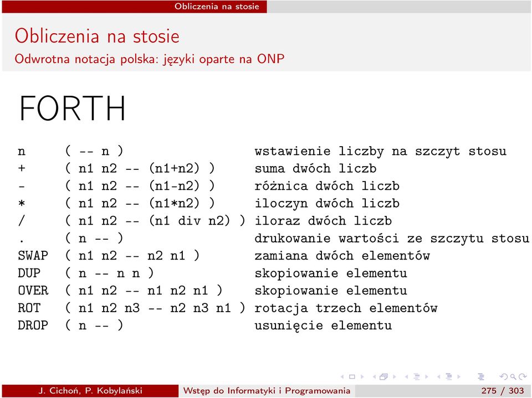
Task: Click the 'ROT' command word
Action: (29, 308)
